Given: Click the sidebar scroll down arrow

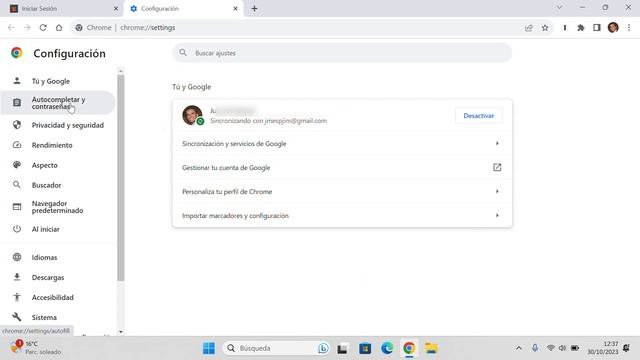Looking at the screenshot, I should 121,332.
